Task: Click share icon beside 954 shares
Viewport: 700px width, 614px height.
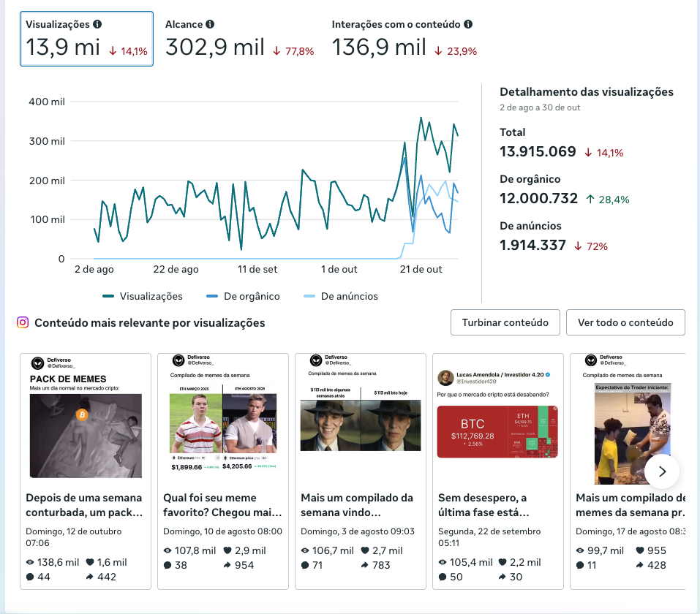Action: tap(227, 565)
